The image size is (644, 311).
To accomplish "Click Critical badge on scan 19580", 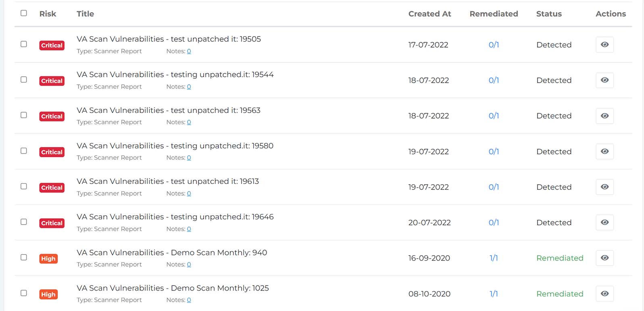I will coord(52,152).
